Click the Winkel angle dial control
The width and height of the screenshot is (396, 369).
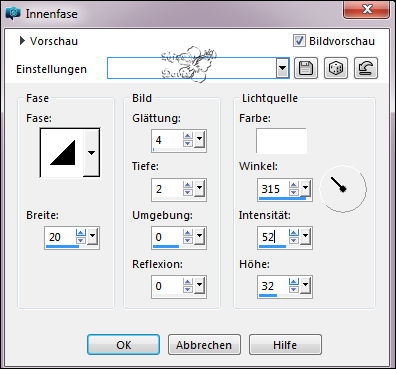coord(343,189)
